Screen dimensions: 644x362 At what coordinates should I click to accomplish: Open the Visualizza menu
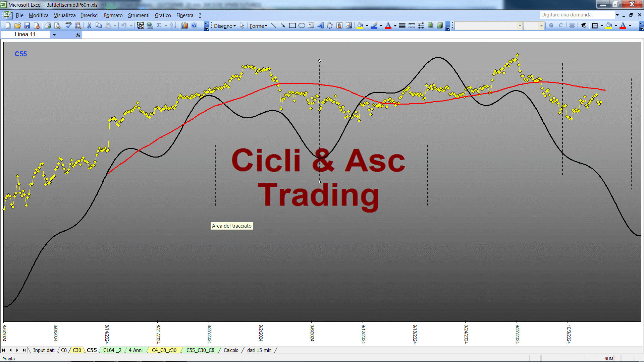click(x=65, y=15)
